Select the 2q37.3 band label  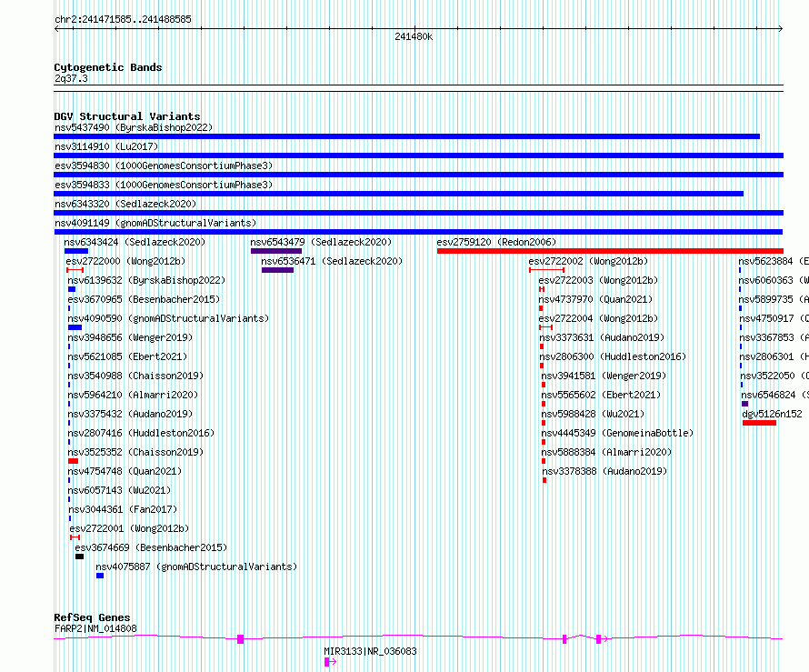click(x=71, y=78)
